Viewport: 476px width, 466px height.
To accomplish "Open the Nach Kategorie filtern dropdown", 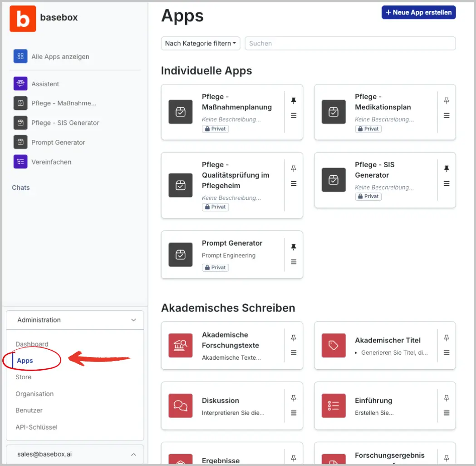I will (201, 44).
